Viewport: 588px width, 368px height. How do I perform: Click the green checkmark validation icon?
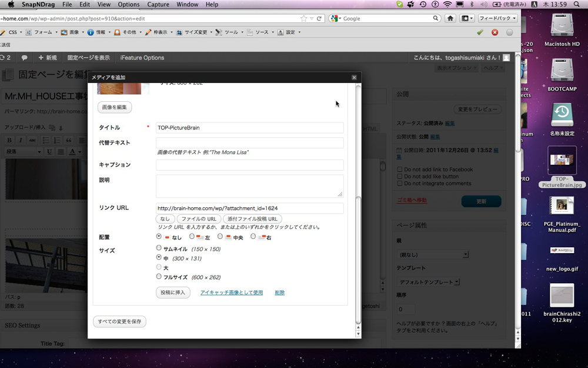[480, 32]
